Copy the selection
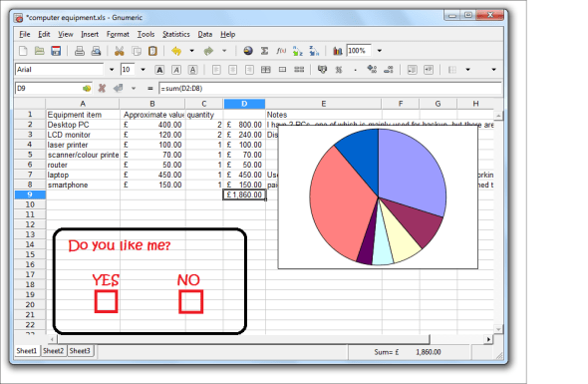This screenshot has height=384, width=588. (137, 51)
